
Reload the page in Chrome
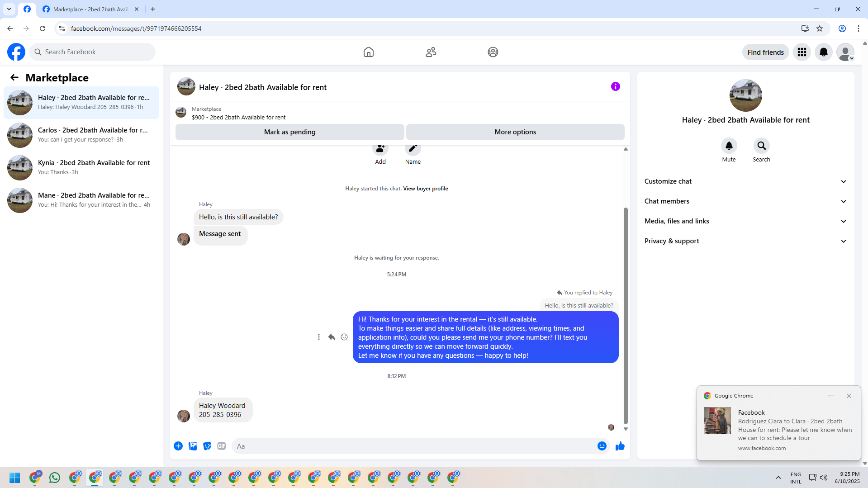click(43, 28)
